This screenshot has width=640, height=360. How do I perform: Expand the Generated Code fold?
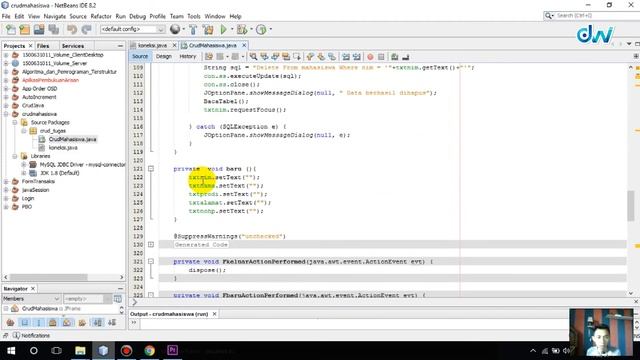151,244
